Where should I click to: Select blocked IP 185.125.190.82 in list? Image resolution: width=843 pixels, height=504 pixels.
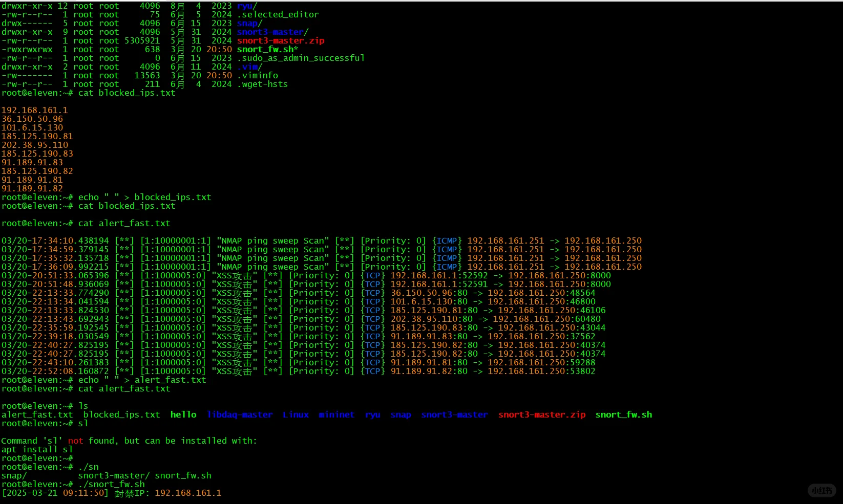click(37, 171)
